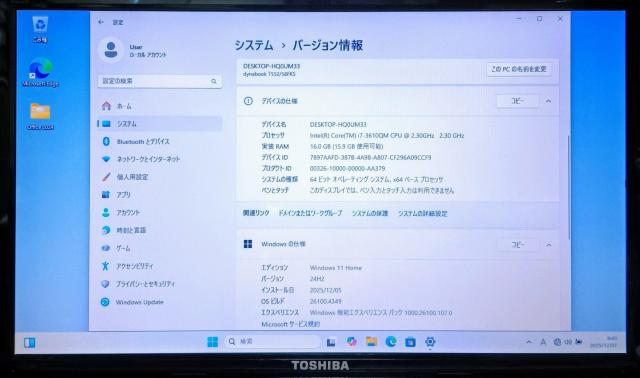Open Task View on the taskbar
The image size is (640, 378).
(x=331, y=342)
